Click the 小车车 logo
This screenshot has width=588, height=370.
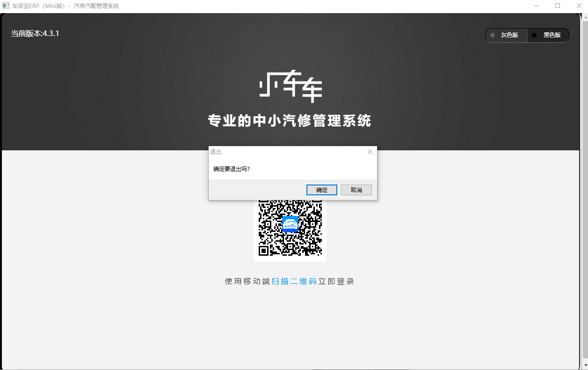tap(290, 86)
